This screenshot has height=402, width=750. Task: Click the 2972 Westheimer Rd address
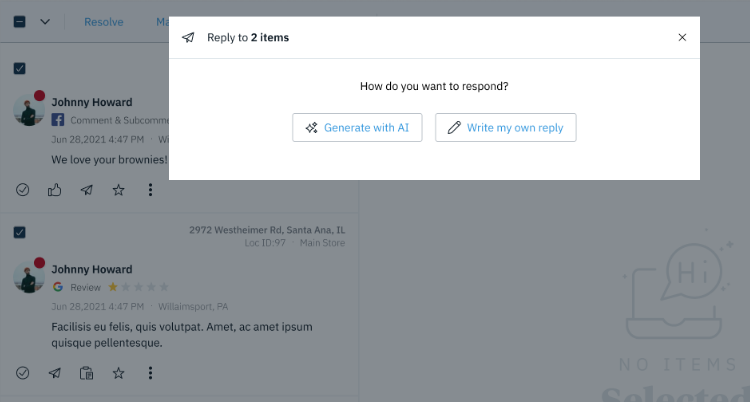point(267,230)
